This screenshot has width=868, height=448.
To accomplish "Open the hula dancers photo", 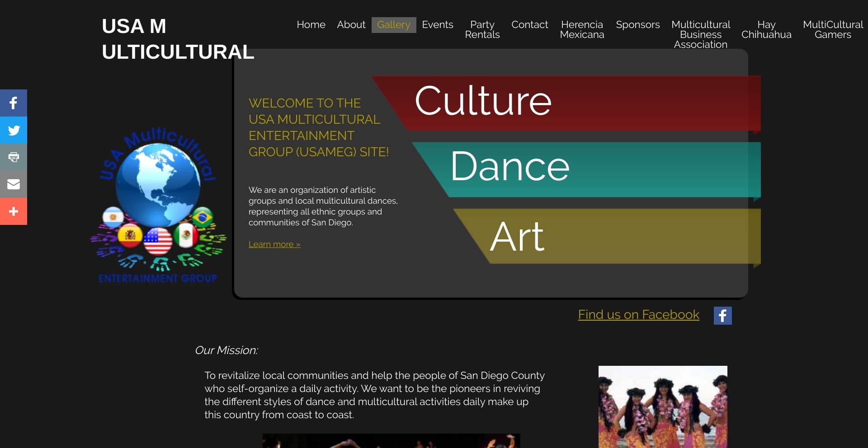I will (x=663, y=407).
